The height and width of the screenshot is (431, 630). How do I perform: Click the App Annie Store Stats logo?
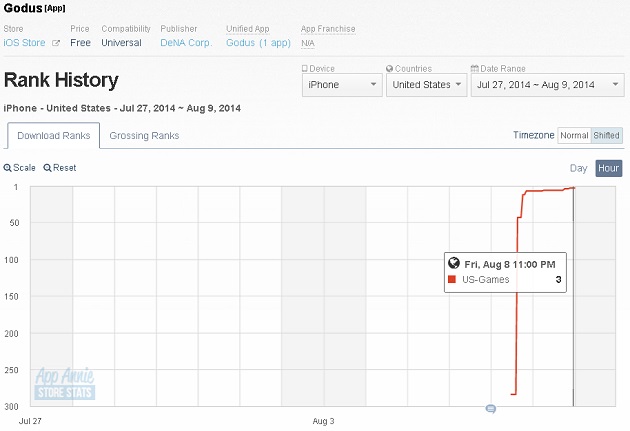[65, 384]
